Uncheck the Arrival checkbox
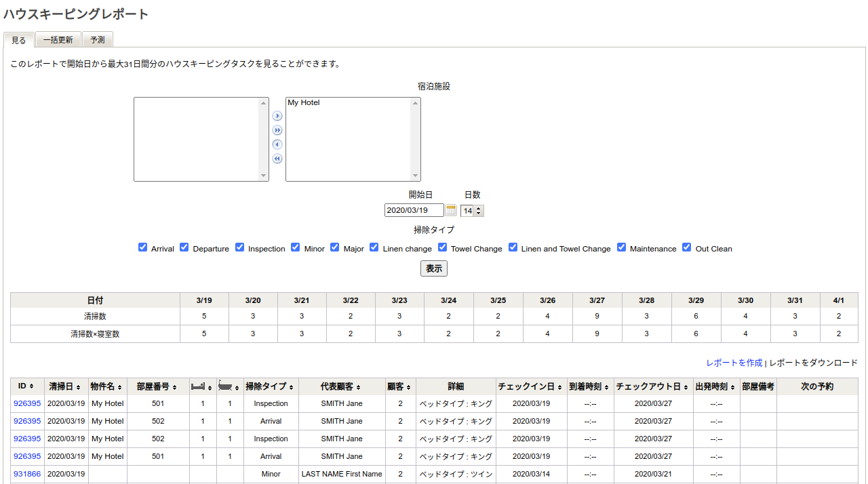 point(142,247)
